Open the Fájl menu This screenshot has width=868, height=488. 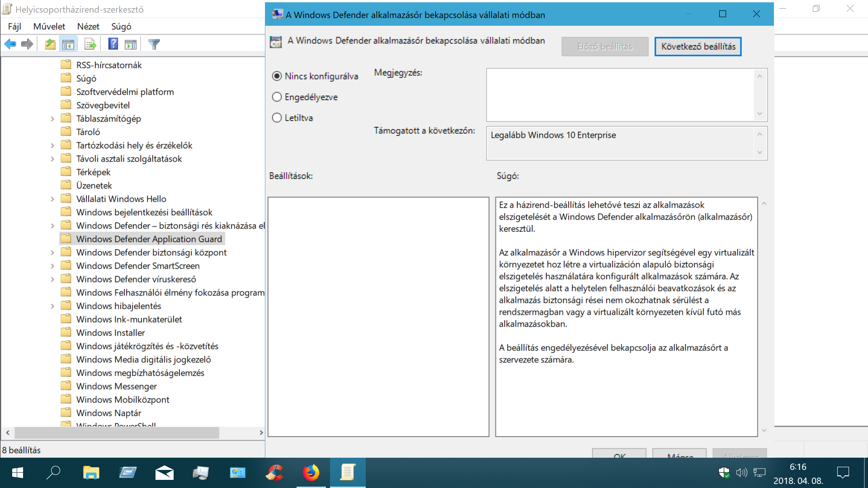[x=14, y=26]
